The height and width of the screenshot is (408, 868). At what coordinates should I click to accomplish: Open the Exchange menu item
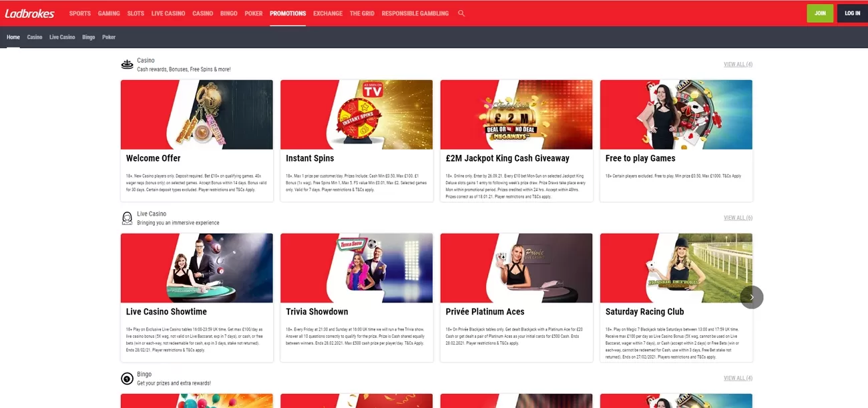coord(328,13)
